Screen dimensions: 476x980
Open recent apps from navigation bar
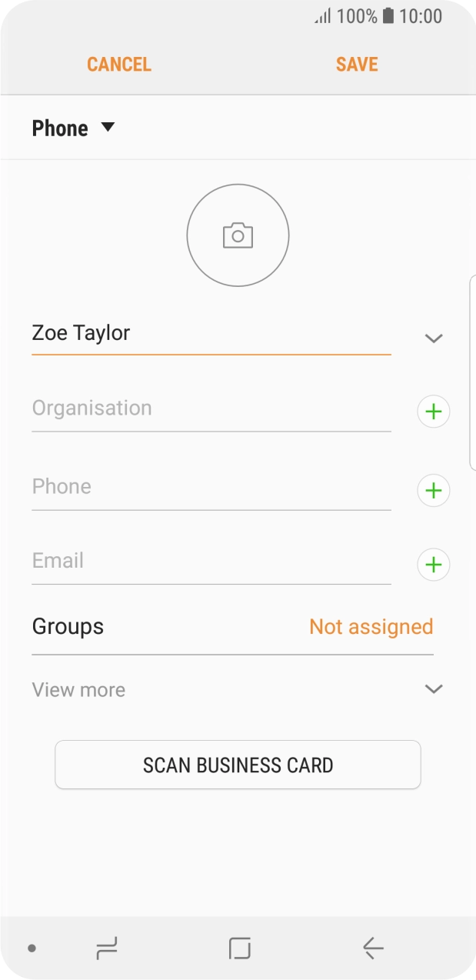pyautogui.click(x=107, y=948)
